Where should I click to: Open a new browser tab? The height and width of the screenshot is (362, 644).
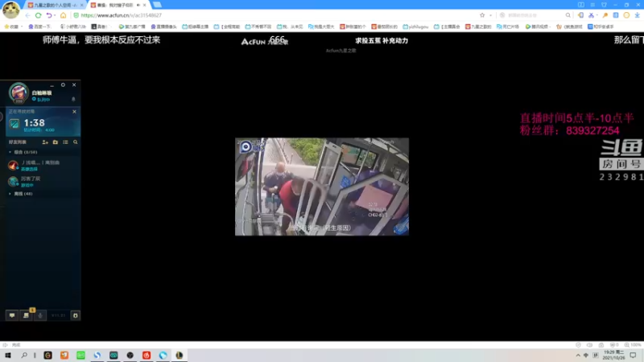tap(157, 5)
